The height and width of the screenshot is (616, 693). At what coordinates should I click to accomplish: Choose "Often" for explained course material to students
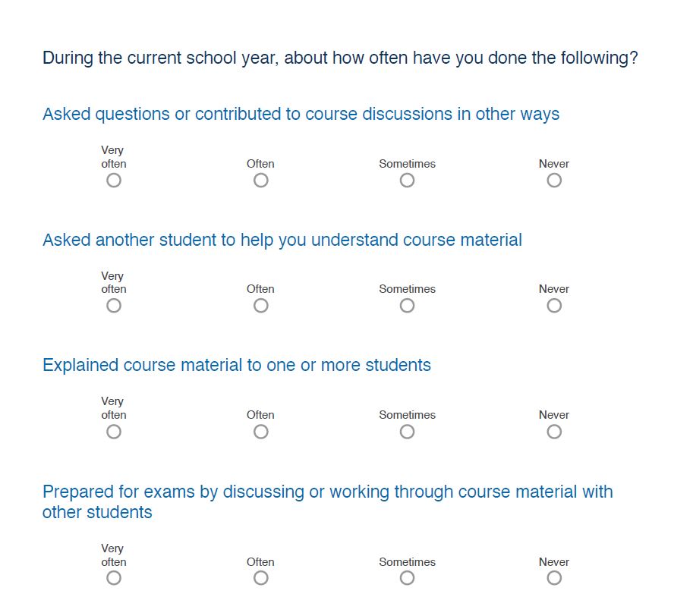[261, 432]
